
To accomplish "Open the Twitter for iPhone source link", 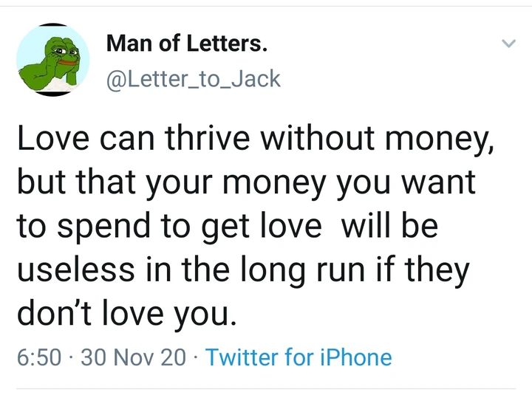I will click(x=299, y=357).
